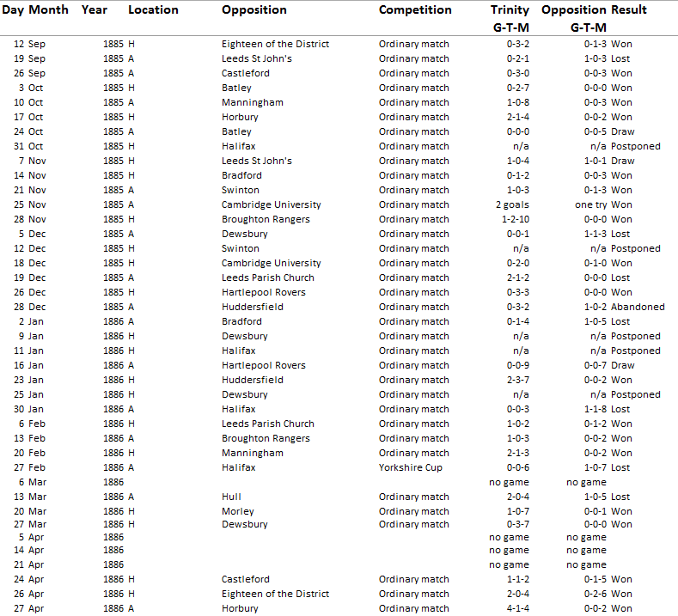Click 'Draw' result in 16 Jan row
The width and height of the screenshot is (678, 616).
pos(623,366)
